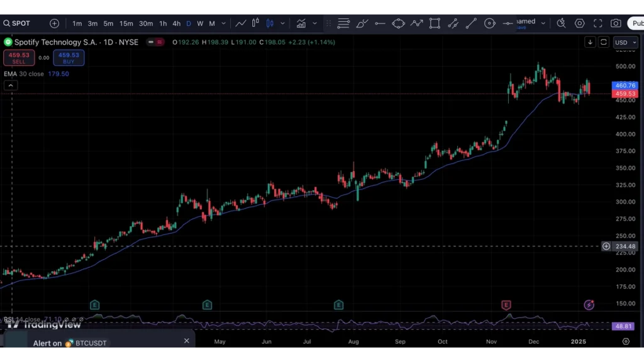Select the parallel channel tool
This screenshot has height=362, width=644.
pos(453,23)
